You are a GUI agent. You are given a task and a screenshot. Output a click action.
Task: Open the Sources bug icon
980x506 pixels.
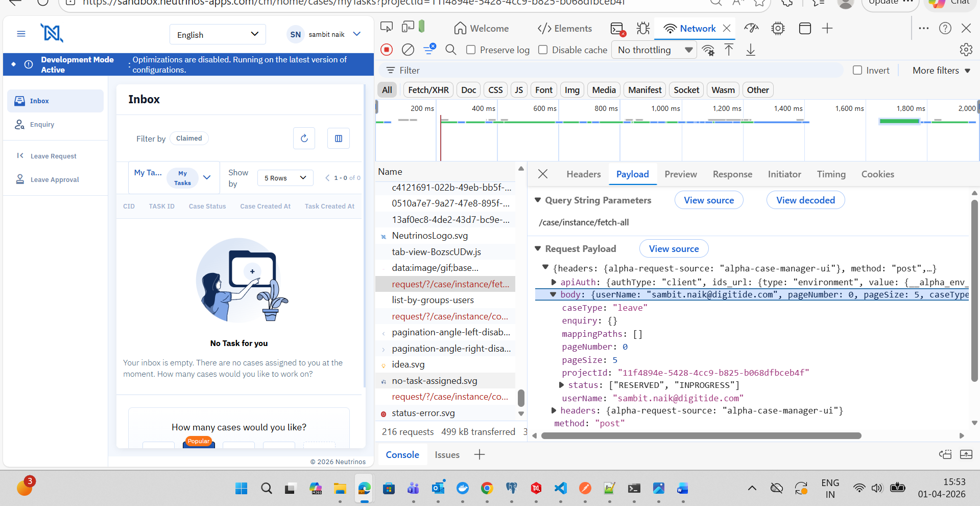643,28
